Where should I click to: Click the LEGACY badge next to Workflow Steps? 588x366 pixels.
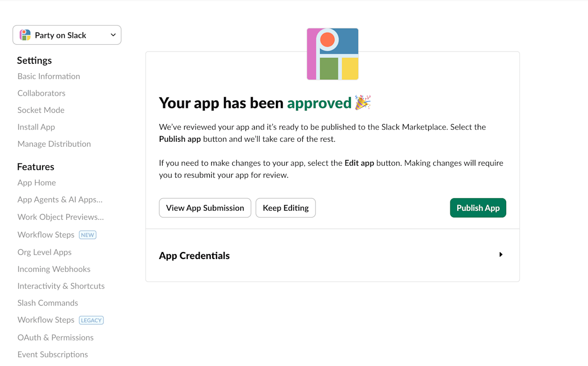click(x=91, y=320)
